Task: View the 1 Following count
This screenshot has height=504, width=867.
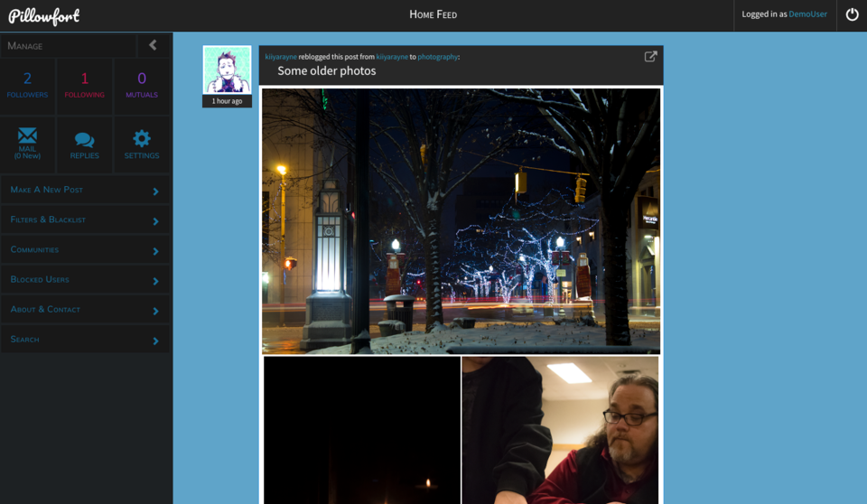Action: point(84,85)
